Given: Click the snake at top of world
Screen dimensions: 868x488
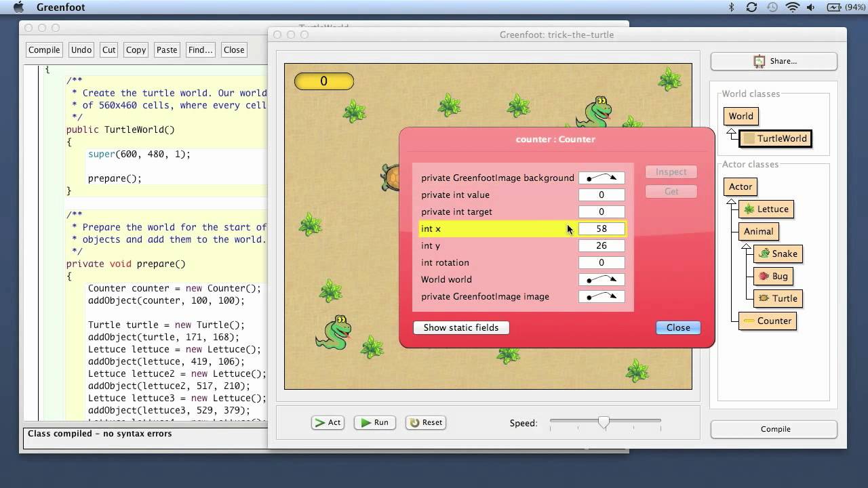Looking at the screenshot, I should click(595, 111).
